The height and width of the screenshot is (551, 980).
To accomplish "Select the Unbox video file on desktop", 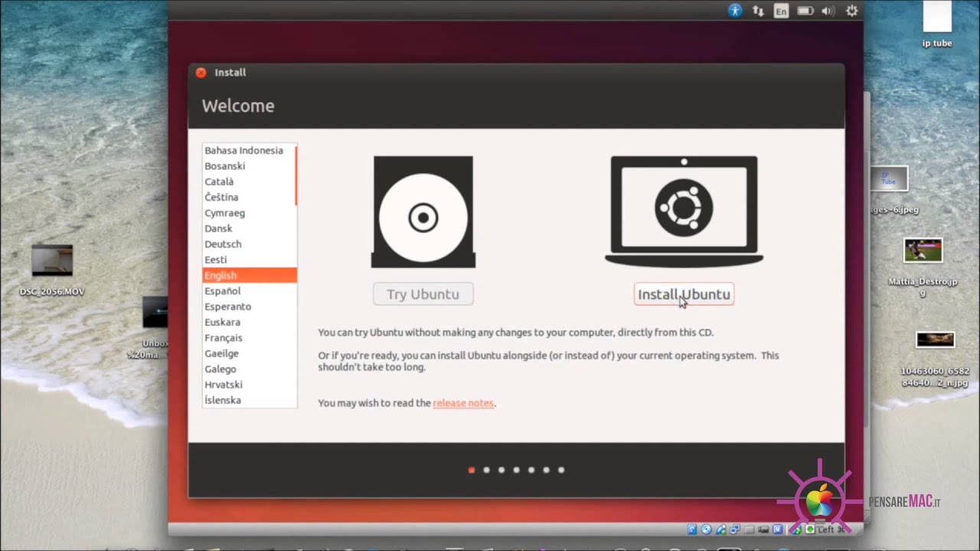I will (155, 312).
